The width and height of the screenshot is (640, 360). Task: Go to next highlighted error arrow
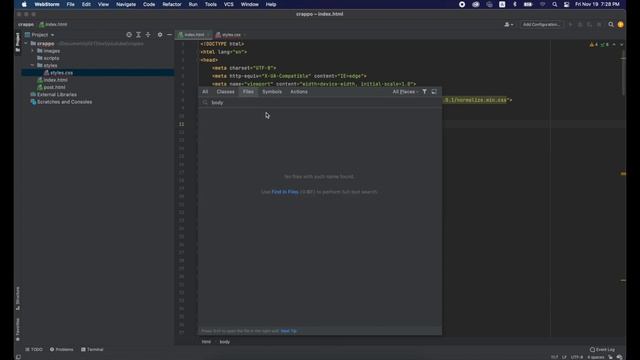622,44
